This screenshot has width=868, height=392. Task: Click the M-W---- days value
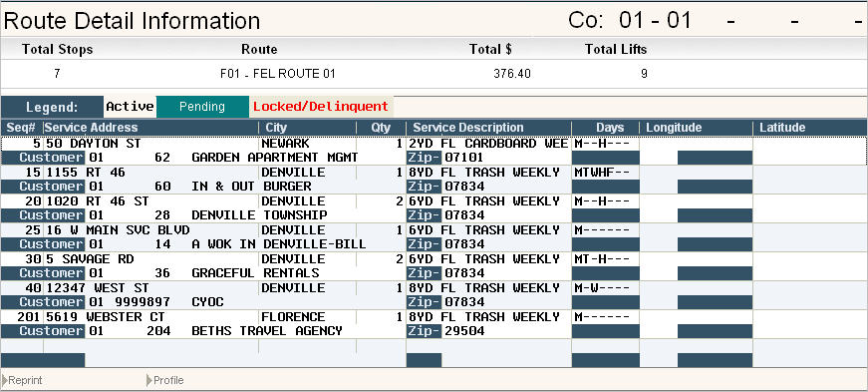click(x=602, y=287)
